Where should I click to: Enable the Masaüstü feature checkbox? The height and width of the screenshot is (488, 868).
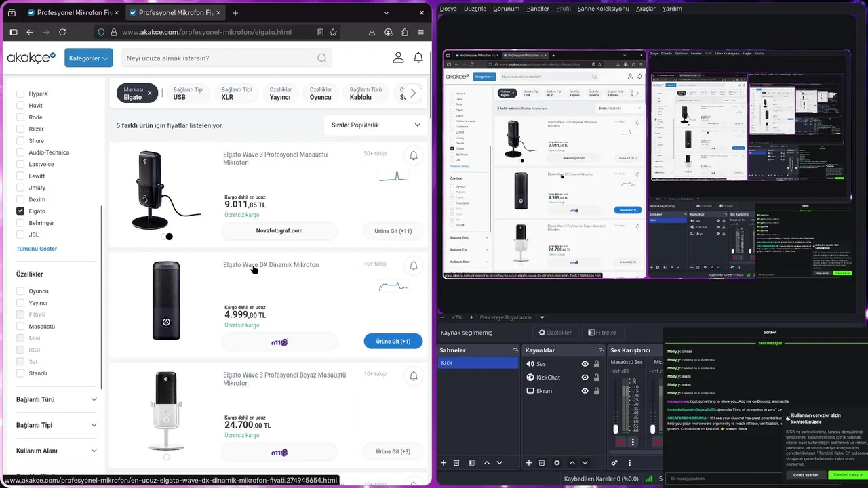(20, 327)
